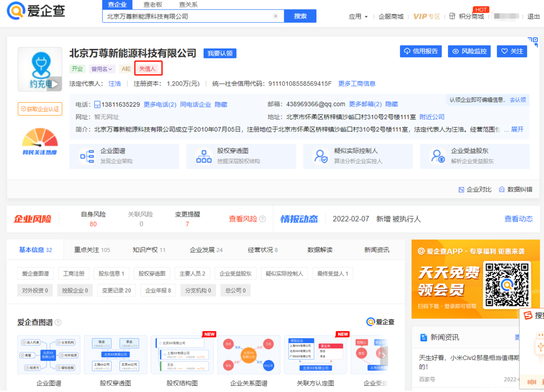
Task: Select the 基本信息 32 tab
Action: point(35,250)
